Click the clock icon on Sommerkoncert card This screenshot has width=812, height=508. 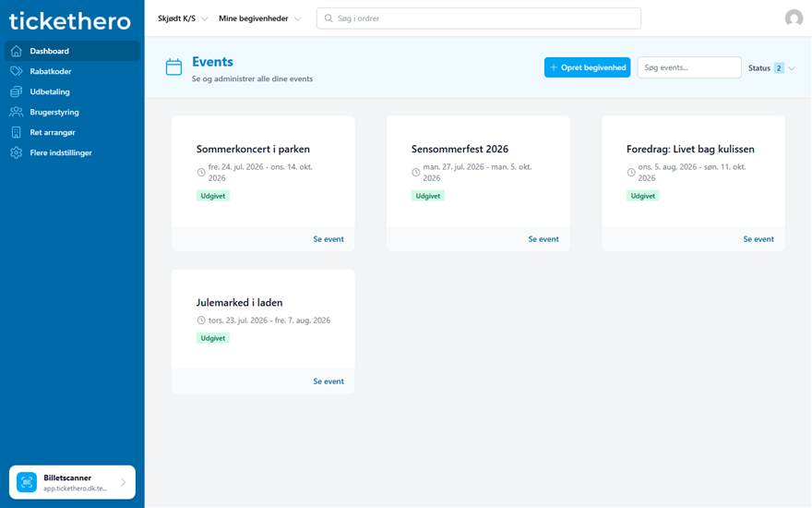(x=201, y=172)
